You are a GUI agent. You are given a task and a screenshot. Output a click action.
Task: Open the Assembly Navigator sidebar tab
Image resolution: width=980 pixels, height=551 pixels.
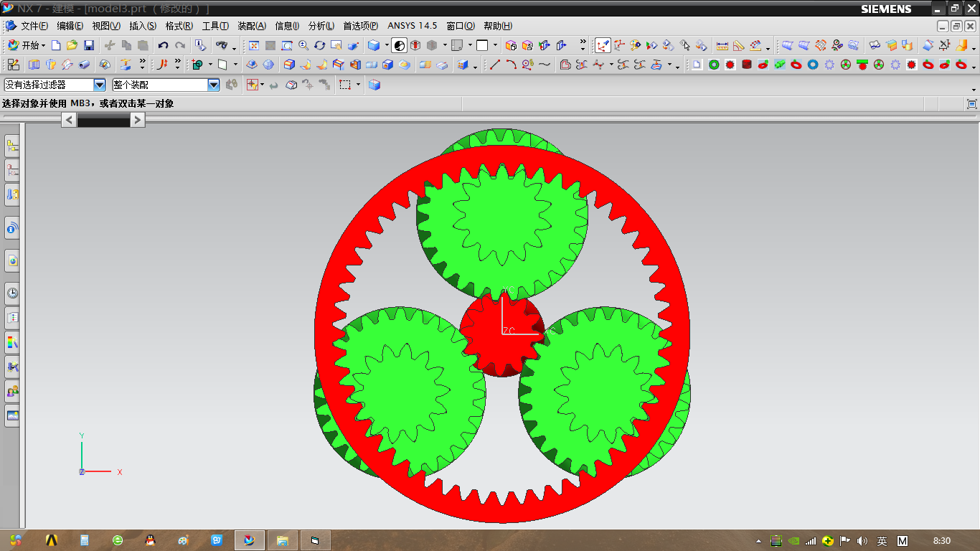[x=12, y=146]
